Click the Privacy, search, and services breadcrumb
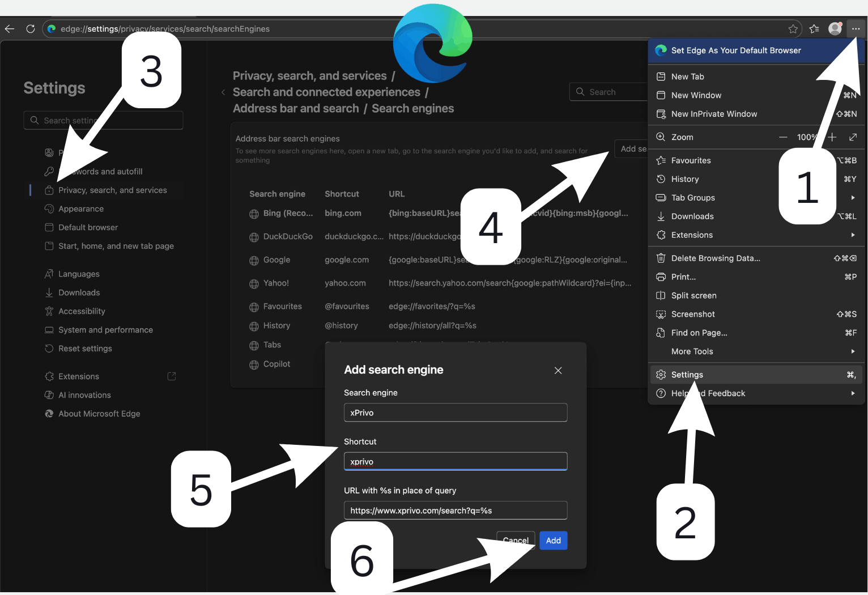The width and height of the screenshot is (868, 595). click(x=309, y=76)
